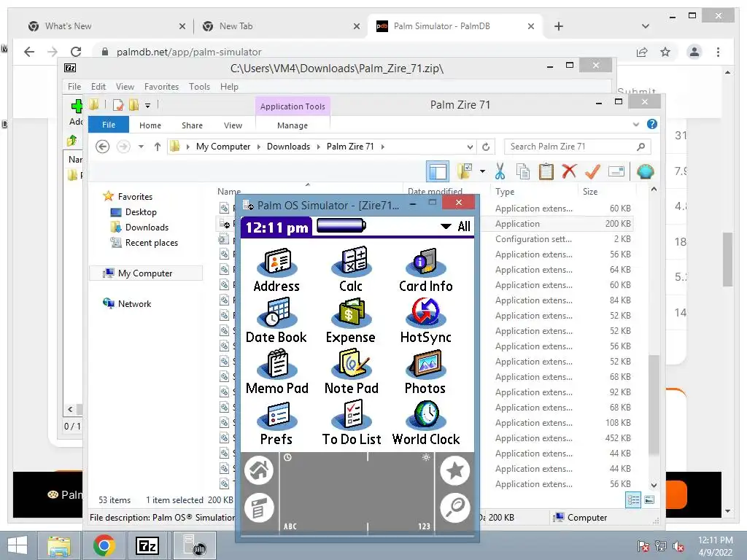Click the Downloads breadcrumb in address bar
Screen dimensions: 747x560
click(x=288, y=147)
